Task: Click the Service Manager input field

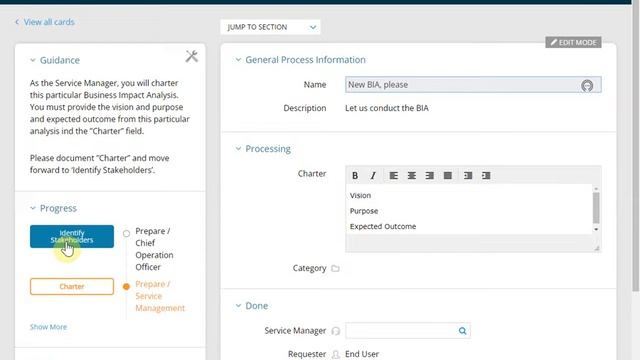Action: tap(408, 331)
